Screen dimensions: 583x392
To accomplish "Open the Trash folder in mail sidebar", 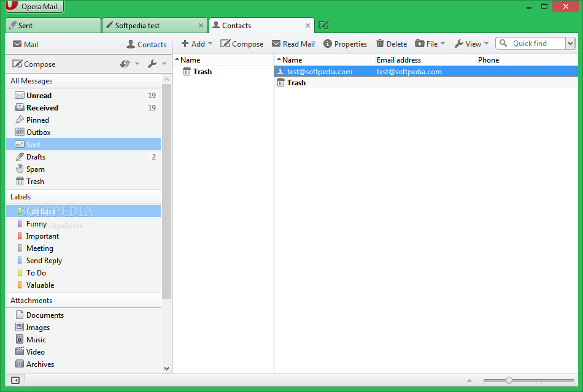I will click(83, 182).
